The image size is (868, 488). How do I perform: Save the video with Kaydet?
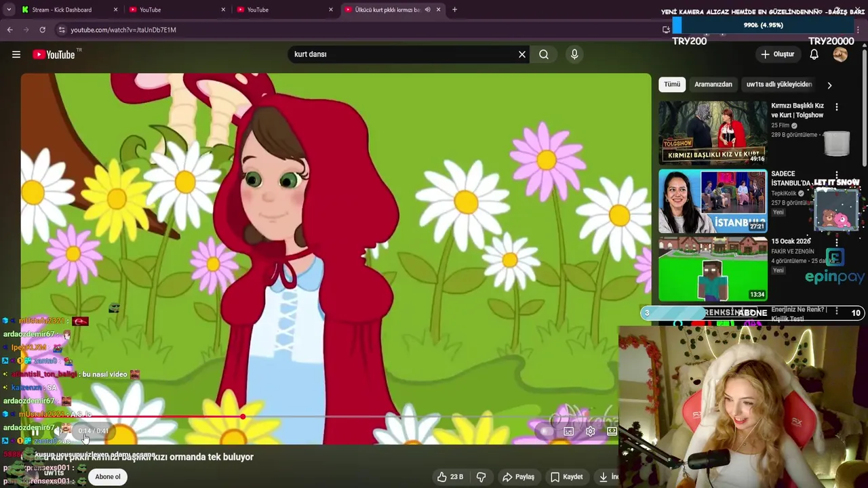pos(566,476)
